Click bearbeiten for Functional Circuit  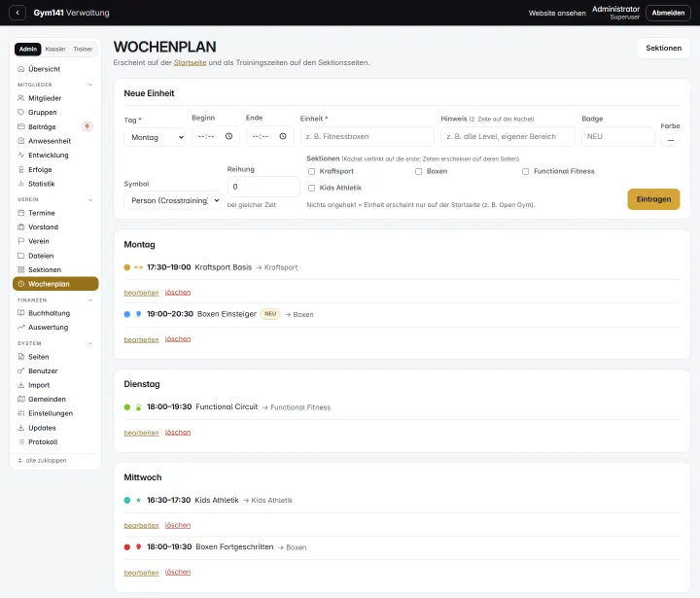click(x=142, y=433)
